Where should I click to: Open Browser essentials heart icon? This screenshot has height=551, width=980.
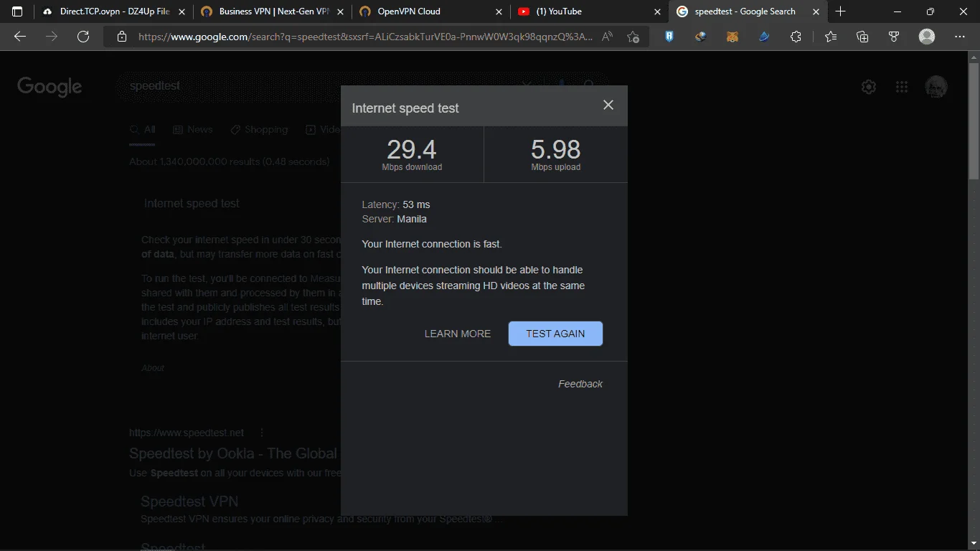point(894,37)
